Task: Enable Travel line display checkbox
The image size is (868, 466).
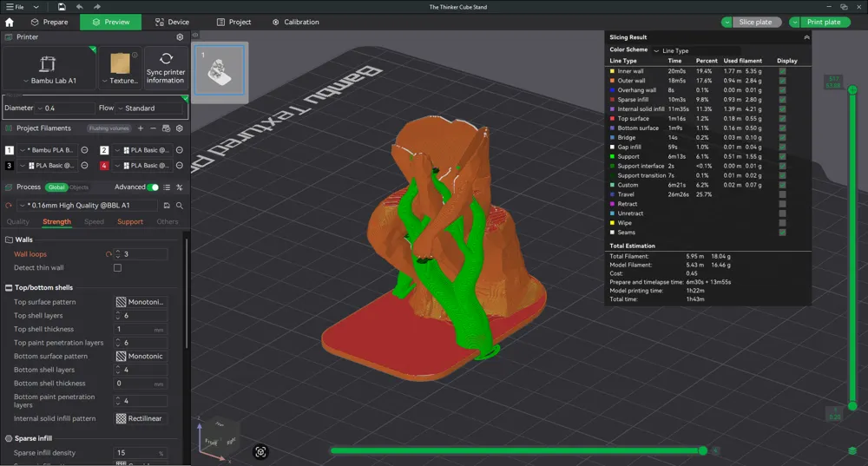Action: pyautogui.click(x=782, y=194)
